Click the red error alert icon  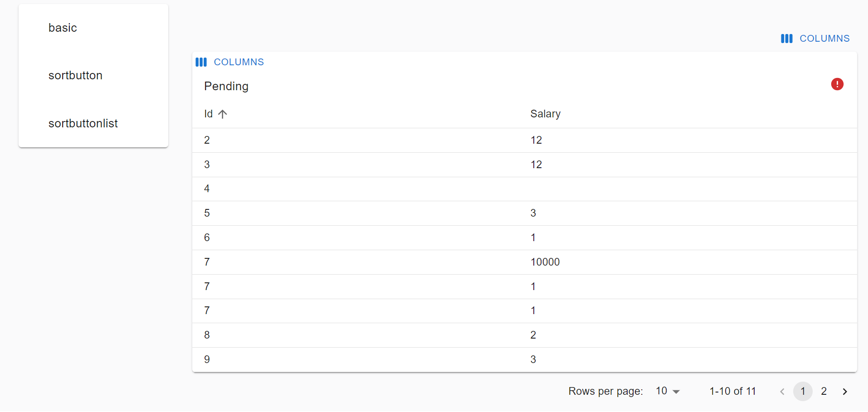click(x=837, y=84)
